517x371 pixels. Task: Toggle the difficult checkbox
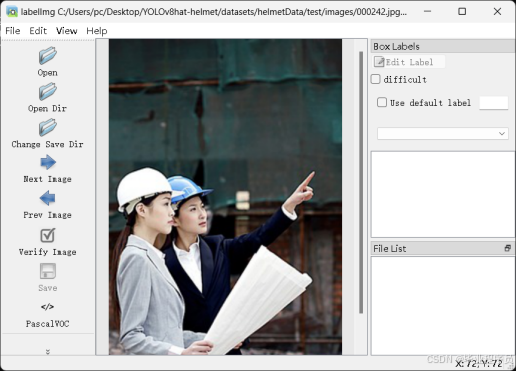coord(376,79)
